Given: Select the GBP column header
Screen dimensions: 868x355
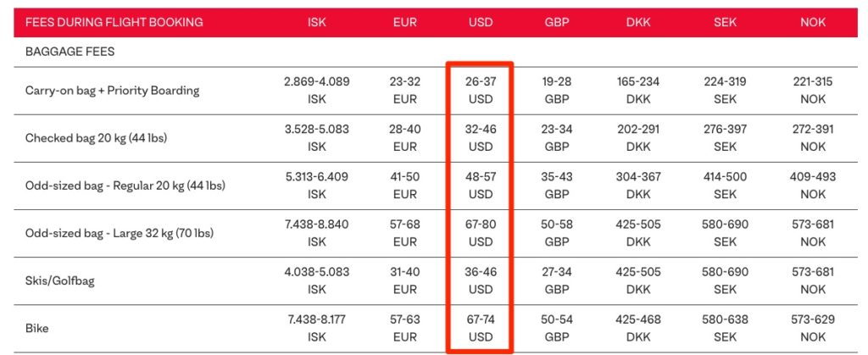Looking at the screenshot, I should pyautogui.click(x=557, y=23).
